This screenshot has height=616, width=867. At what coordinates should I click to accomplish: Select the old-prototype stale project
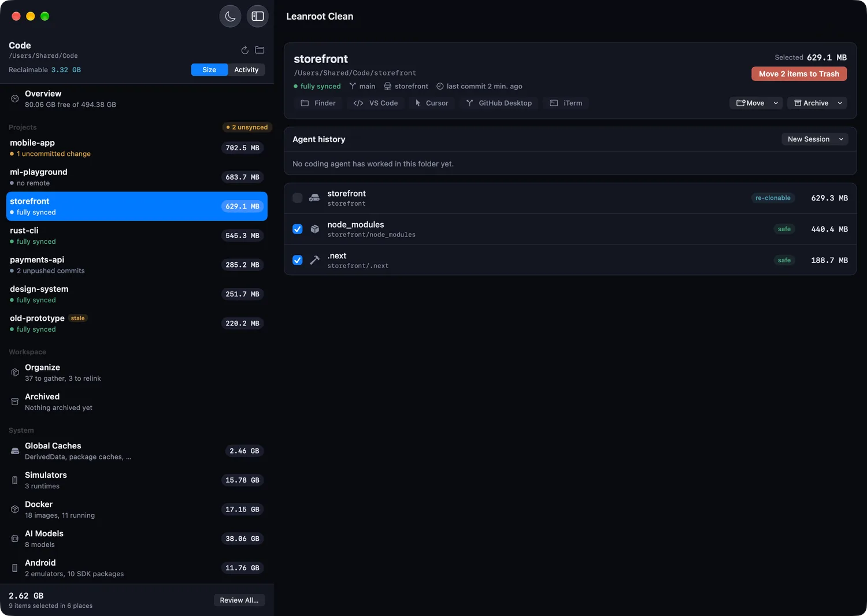(x=137, y=323)
